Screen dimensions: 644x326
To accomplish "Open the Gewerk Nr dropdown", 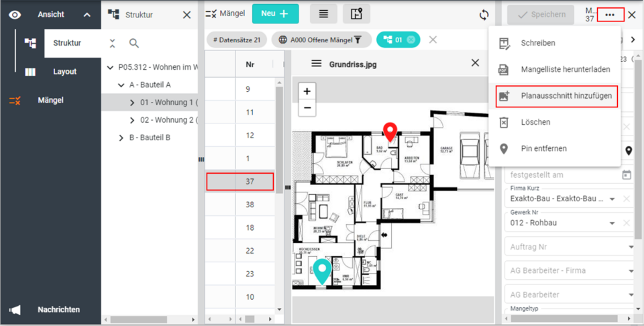I will pyautogui.click(x=612, y=223).
